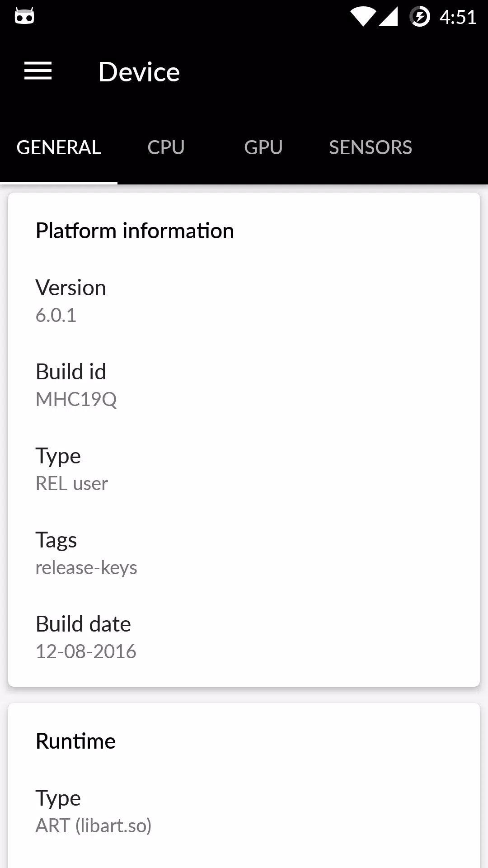Tap the battery charging icon
The height and width of the screenshot is (868, 488).
click(420, 17)
